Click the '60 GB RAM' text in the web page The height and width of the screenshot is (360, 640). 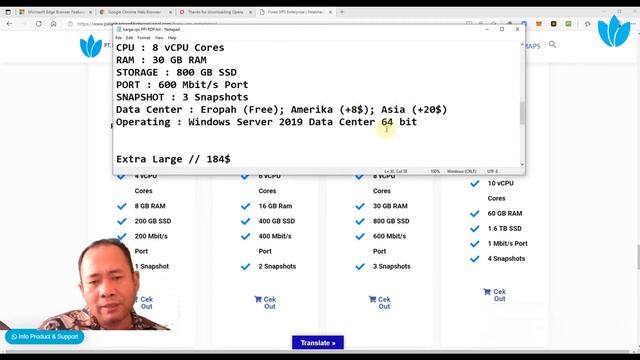click(x=504, y=213)
